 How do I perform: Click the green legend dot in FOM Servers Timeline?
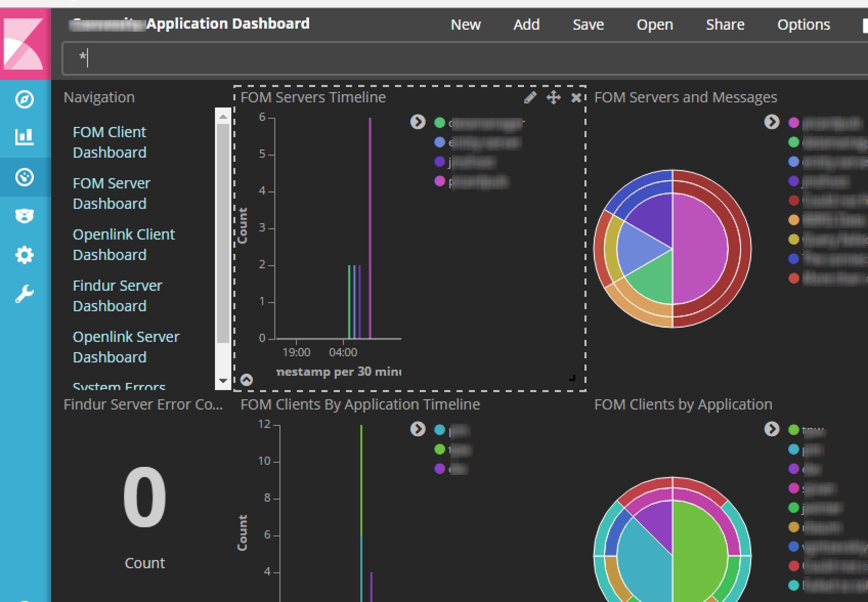(439, 122)
